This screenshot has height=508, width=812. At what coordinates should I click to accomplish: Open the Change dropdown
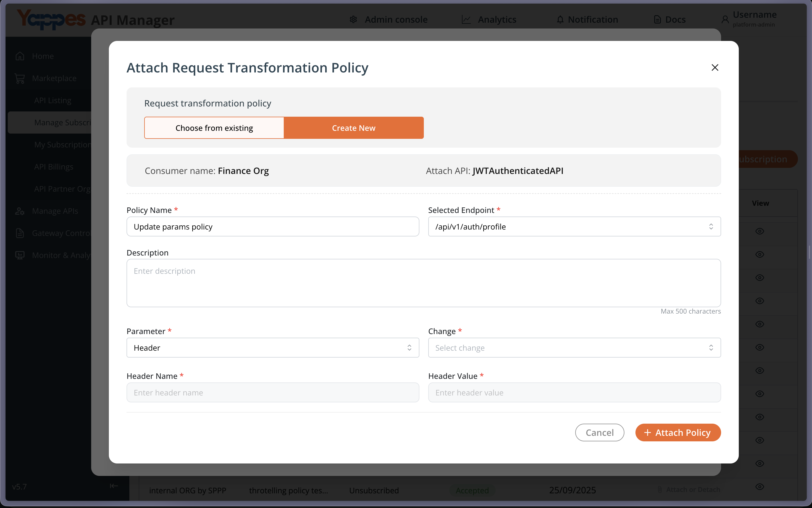pyautogui.click(x=574, y=347)
